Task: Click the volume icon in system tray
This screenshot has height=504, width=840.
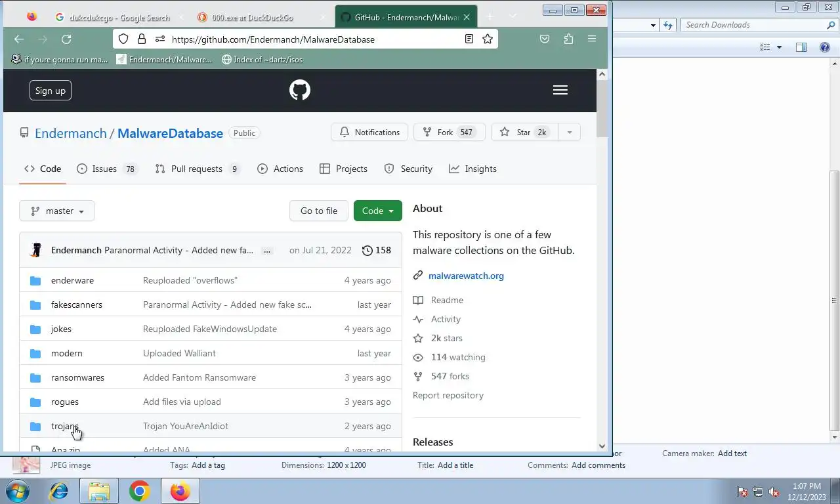Action: pos(774,492)
